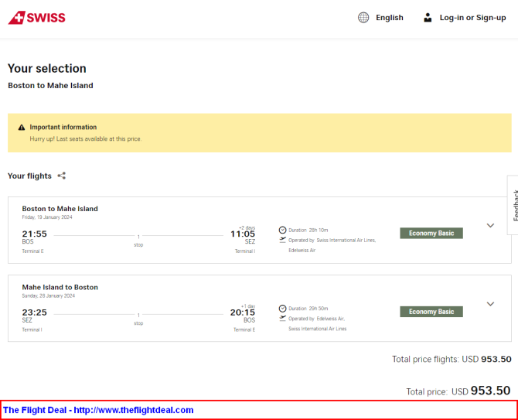
Task: Click the 'Your flights' heading
Action: 29,176
